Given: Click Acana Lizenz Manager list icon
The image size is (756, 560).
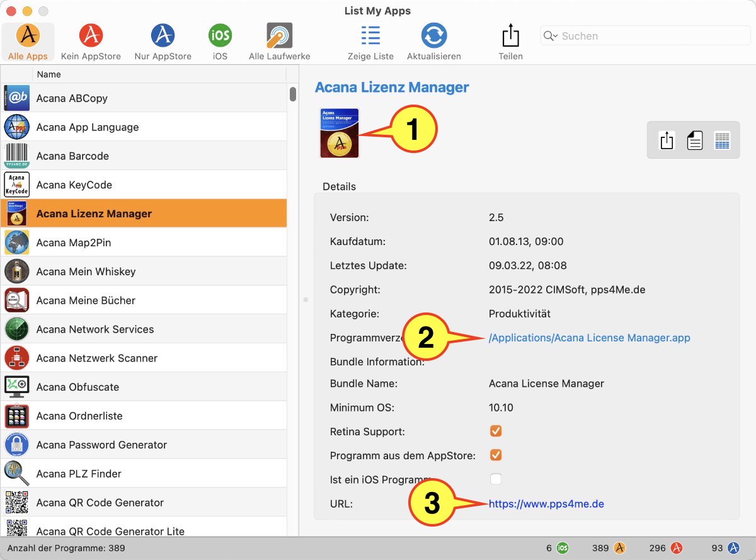Looking at the screenshot, I should coord(16,214).
